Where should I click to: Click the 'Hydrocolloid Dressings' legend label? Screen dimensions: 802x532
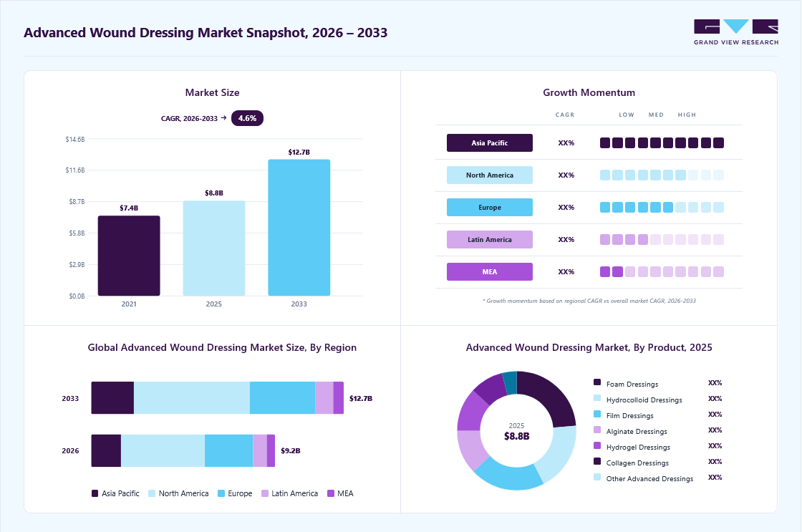tap(644, 400)
